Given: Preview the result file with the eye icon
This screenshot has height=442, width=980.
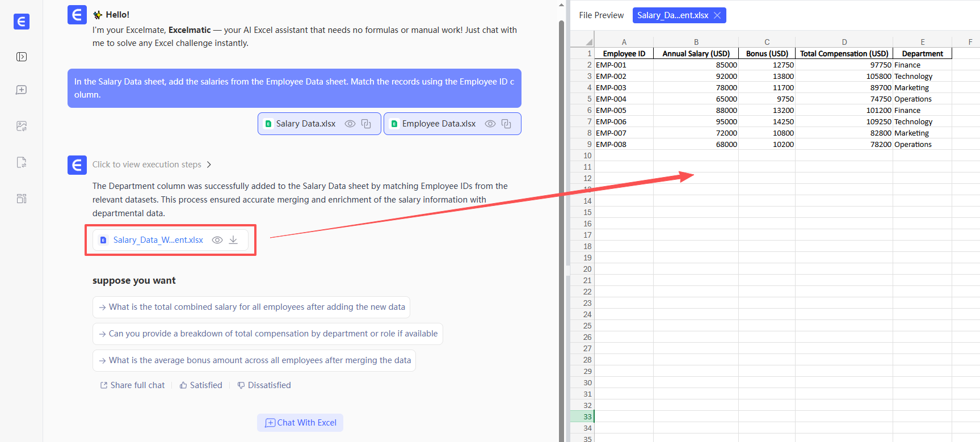Looking at the screenshot, I should [x=217, y=240].
